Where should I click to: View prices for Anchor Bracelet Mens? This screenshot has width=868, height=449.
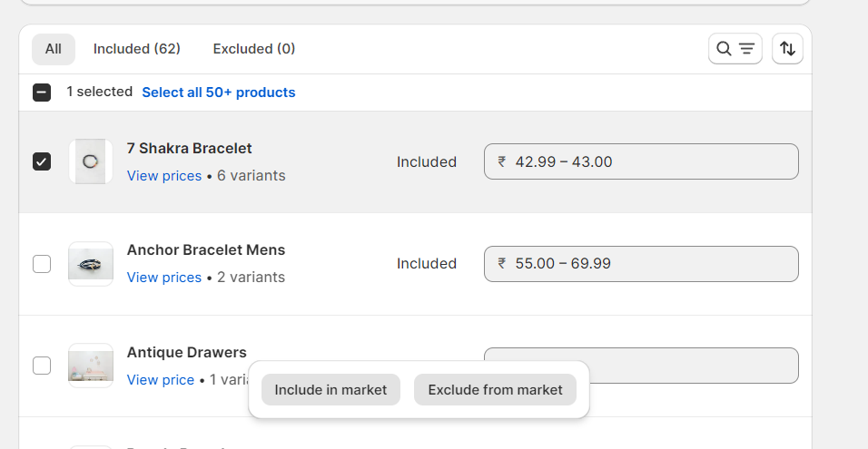164,278
